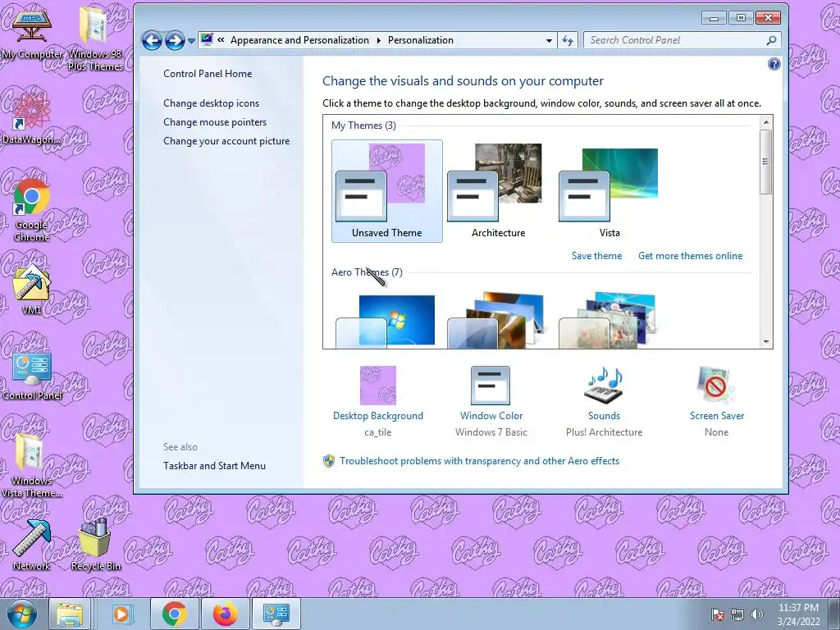Click the theme list scroll up arrow
This screenshot has height=630, width=840.
(x=766, y=122)
